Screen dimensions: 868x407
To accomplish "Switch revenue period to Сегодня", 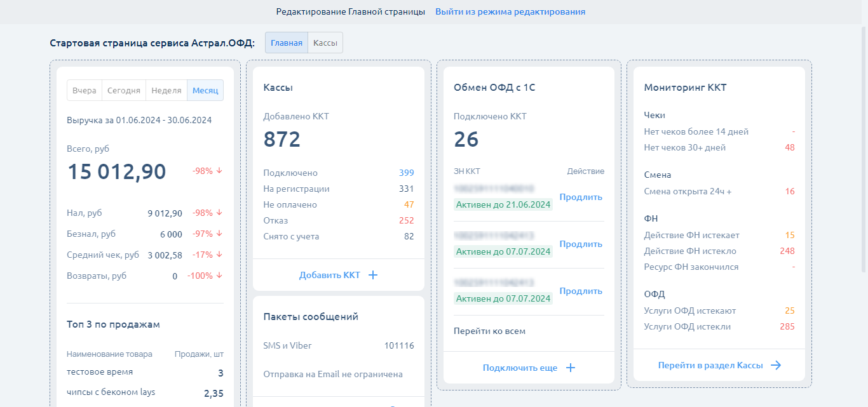I will (x=123, y=90).
